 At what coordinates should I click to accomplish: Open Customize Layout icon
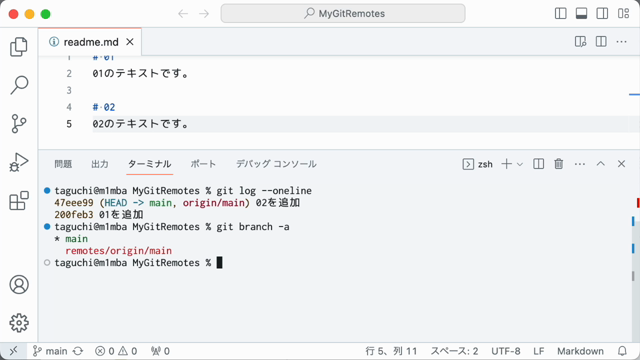623,13
